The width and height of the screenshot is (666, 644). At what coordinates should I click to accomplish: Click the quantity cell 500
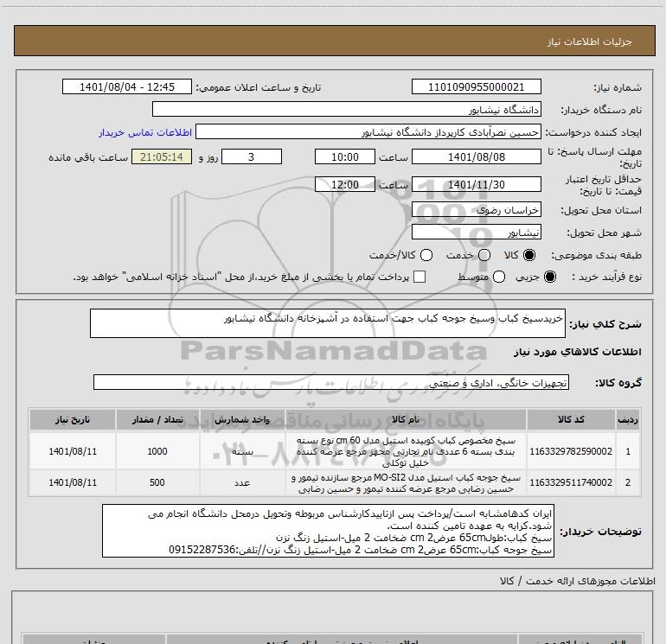click(x=157, y=482)
